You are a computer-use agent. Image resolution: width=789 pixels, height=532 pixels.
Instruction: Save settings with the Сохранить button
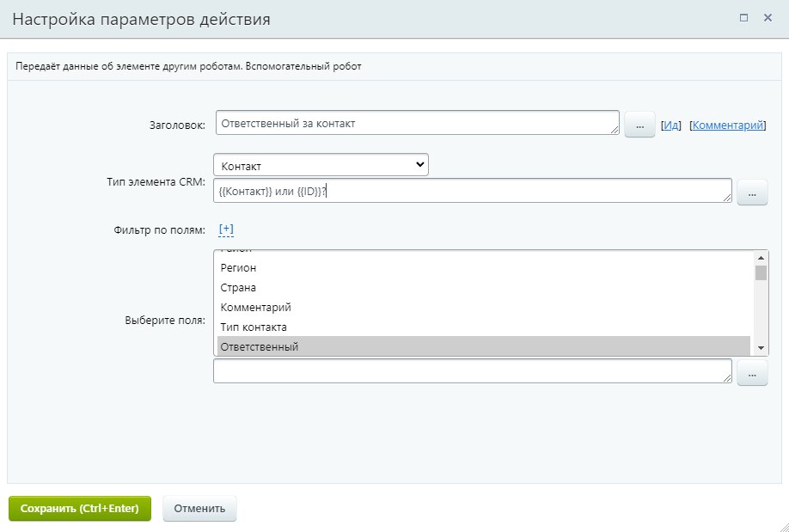[80, 508]
